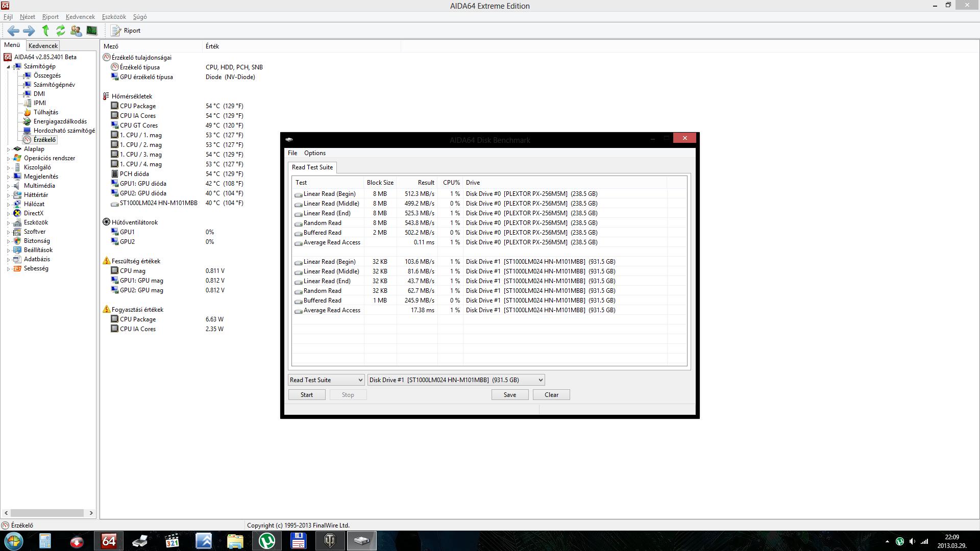This screenshot has width=980, height=551.
Task: Select PLEXTOR Random Read 543.8 MB/s row
Action: [x=489, y=223]
